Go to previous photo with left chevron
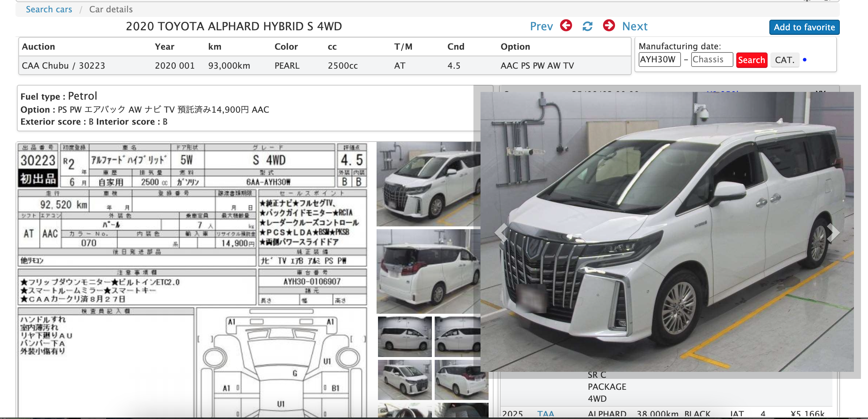 coord(501,232)
